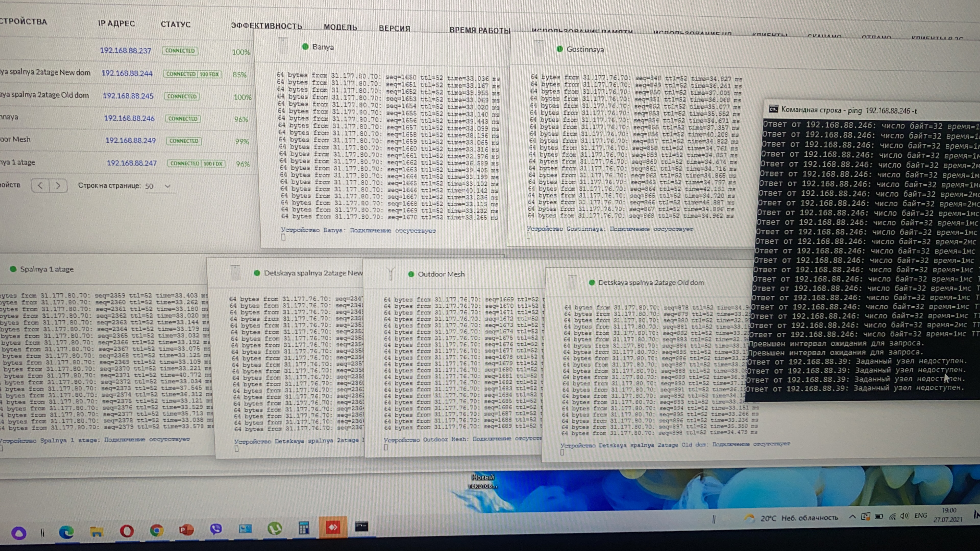Click the weather widget icon in taskbar
The height and width of the screenshot is (551, 980).
click(750, 518)
